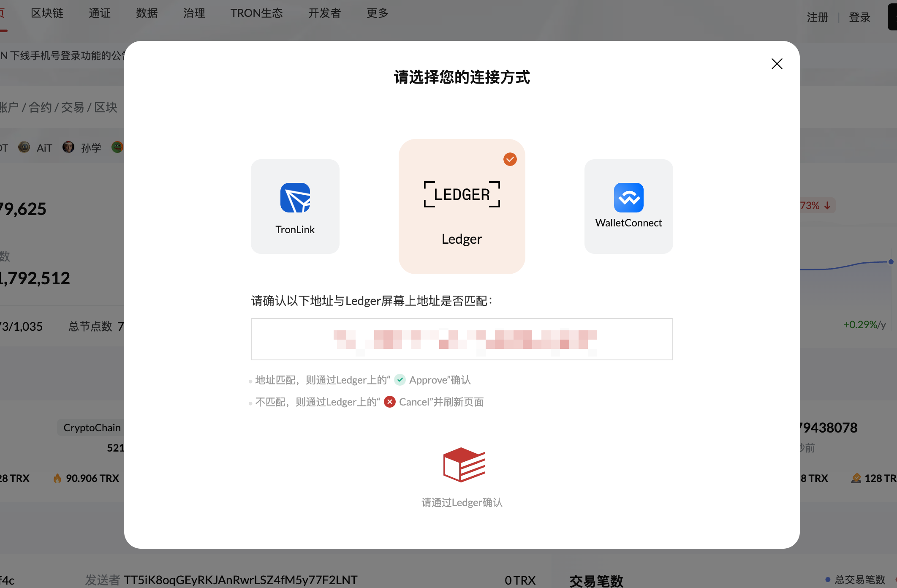Screen dimensions: 897x588
Task: Click the green Approve check icon
Action: click(x=400, y=380)
